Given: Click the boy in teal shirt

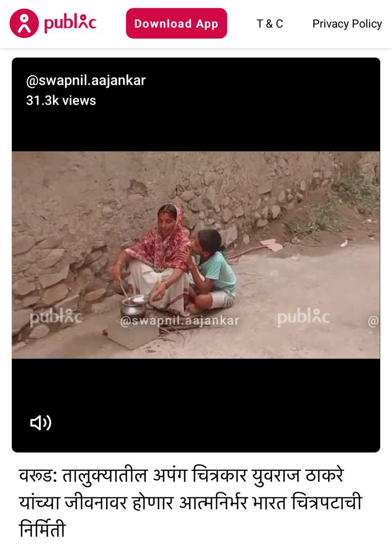Looking at the screenshot, I should pyautogui.click(x=212, y=269).
